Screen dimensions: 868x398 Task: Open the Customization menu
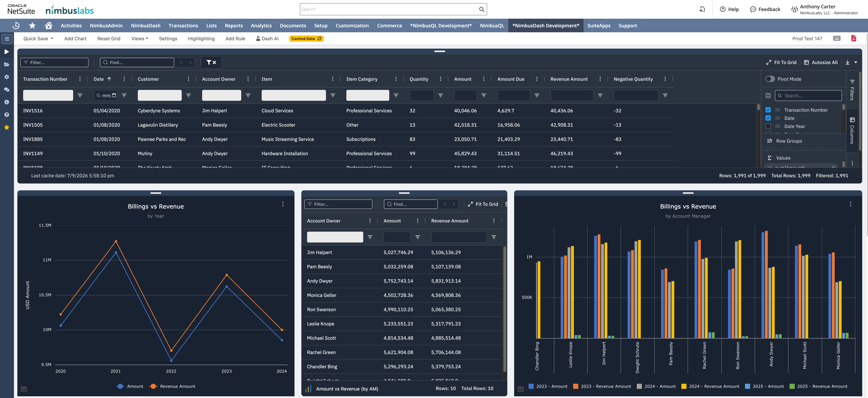(x=352, y=26)
